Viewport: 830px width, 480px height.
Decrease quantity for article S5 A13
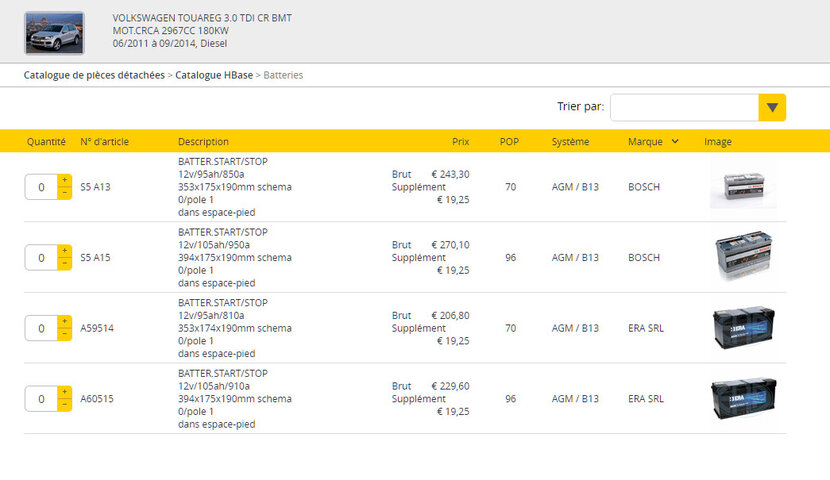(x=65, y=193)
